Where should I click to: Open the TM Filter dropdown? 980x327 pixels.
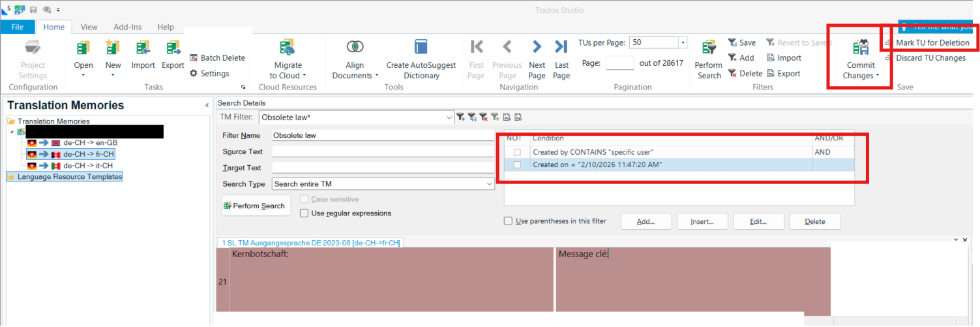click(x=449, y=117)
